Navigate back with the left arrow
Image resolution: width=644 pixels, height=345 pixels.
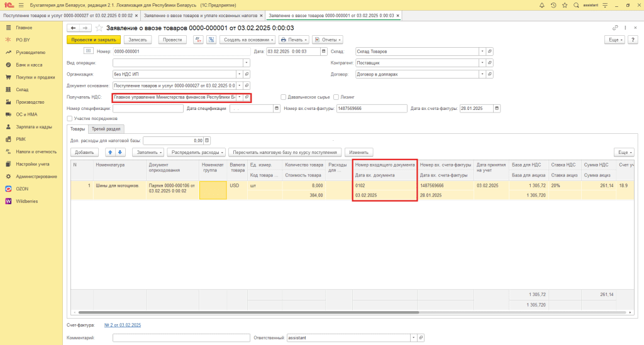coord(73,28)
